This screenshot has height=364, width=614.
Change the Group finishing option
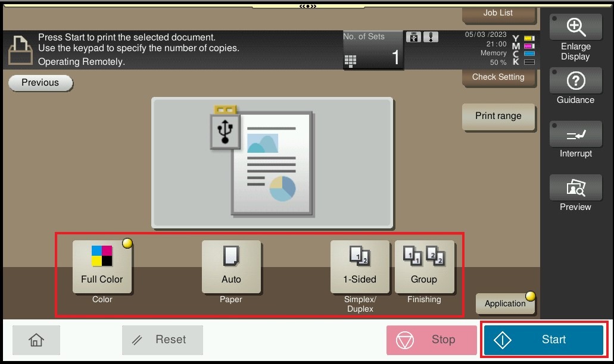click(x=424, y=267)
